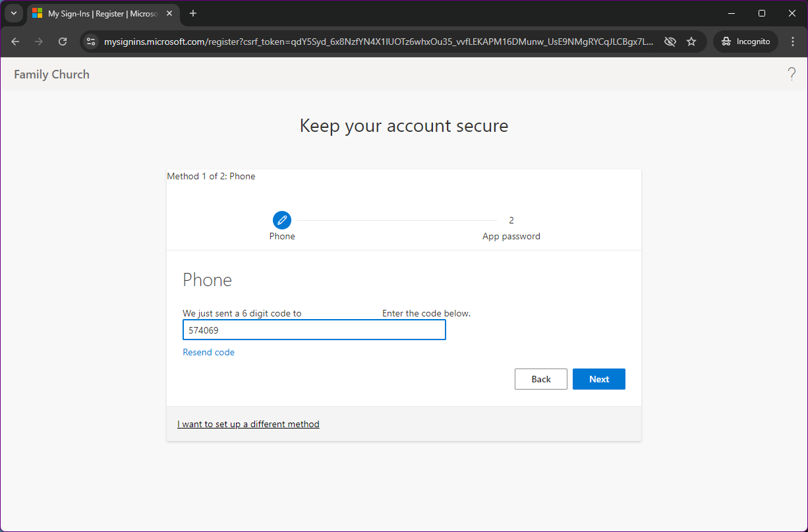Click the browser back arrow

[x=15, y=42]
